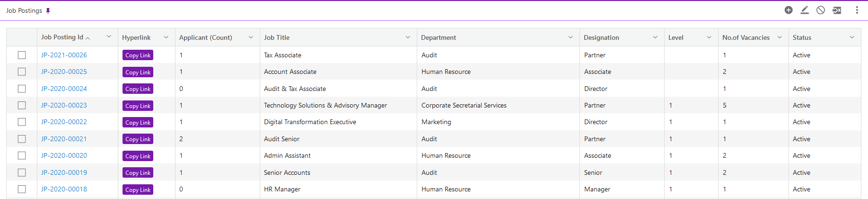The width and height of the screenshot is (868, 199).
Task: Expand the Designation column menu chevron
Action: [655, 37]
